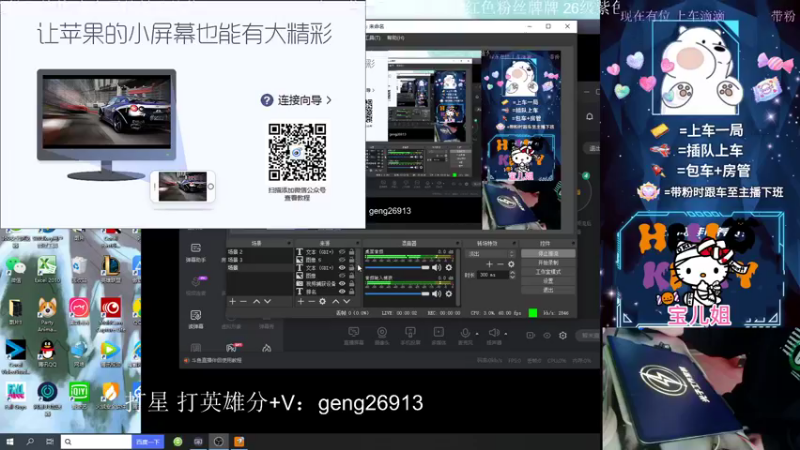Screen dimensions: 800x450
Task: Open Party Animals corgi desktop shortcut
Action: (47, 313)
